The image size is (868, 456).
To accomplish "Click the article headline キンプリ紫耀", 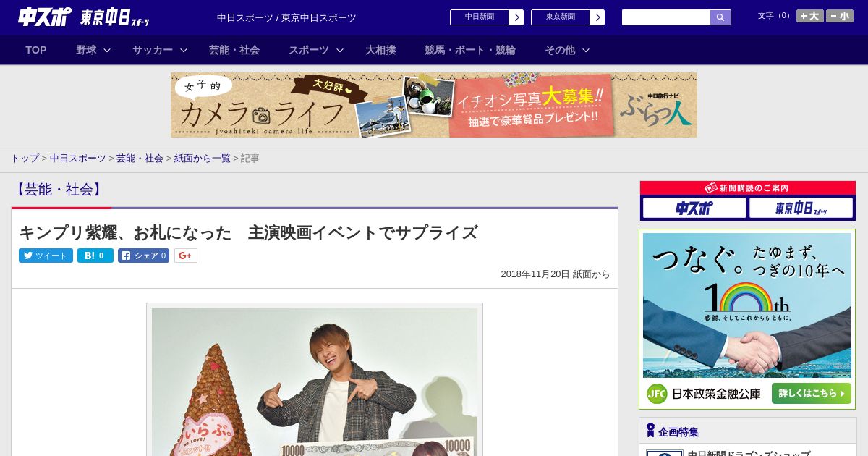I will pyautogui.click(x=248, y=232).
